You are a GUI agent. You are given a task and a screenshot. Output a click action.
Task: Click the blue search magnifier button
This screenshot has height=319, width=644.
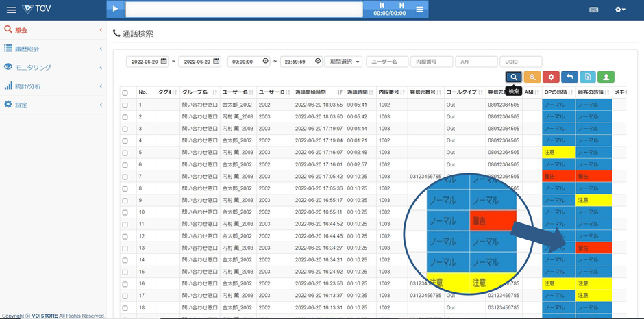(x=513, y=77)
